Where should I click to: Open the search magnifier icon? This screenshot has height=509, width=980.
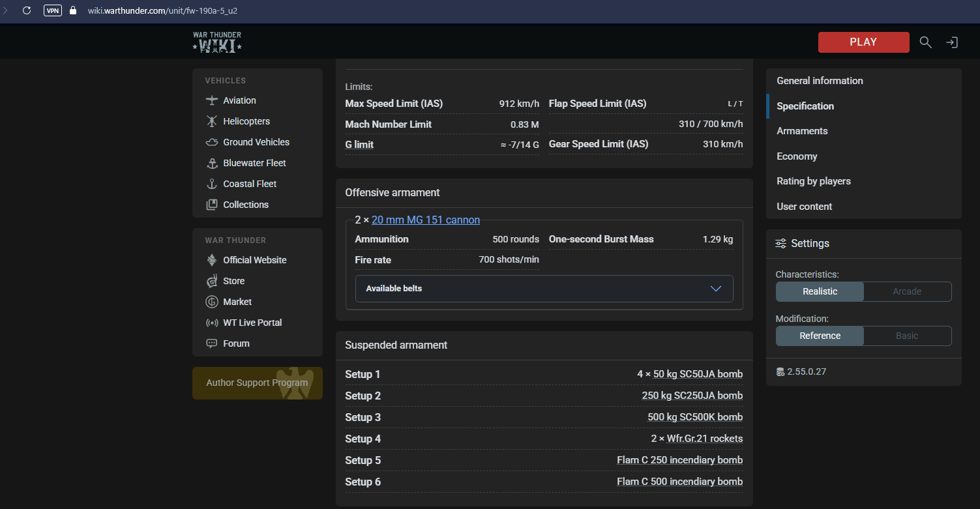click(x=925, y=42)
